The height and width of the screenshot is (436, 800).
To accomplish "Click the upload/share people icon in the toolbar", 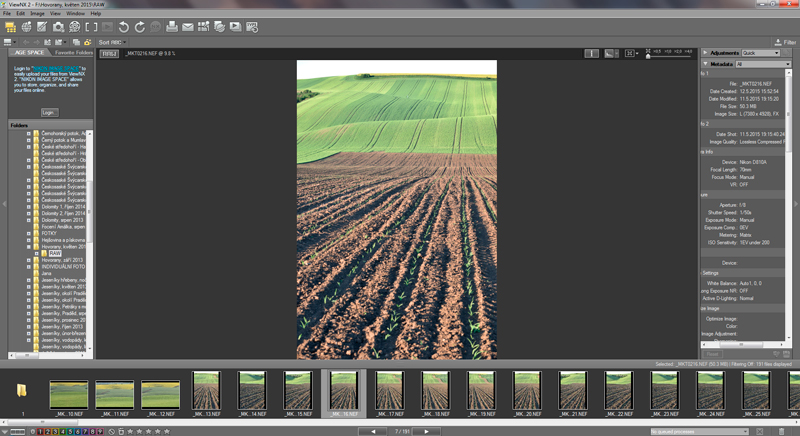I will point(204,27).
